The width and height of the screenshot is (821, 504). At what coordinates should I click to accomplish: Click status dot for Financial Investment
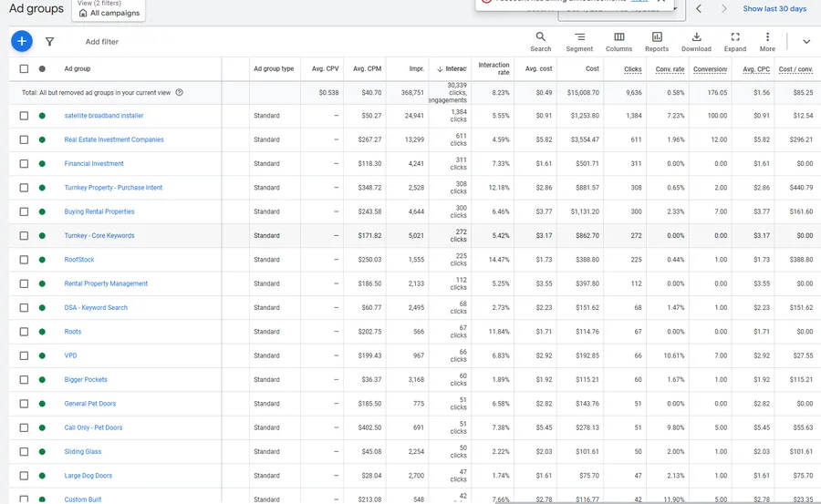click(42, 164)
